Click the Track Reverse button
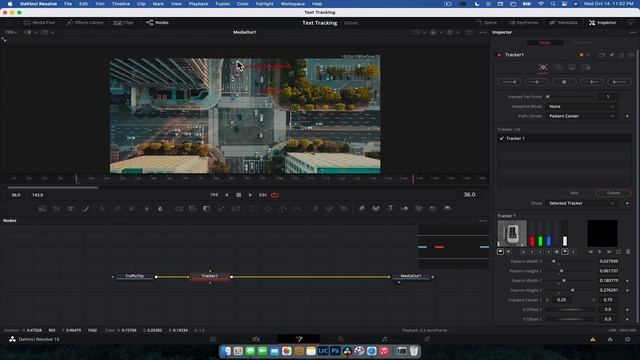Viewport: 640px width, 360px height. (x=509, y=82)
